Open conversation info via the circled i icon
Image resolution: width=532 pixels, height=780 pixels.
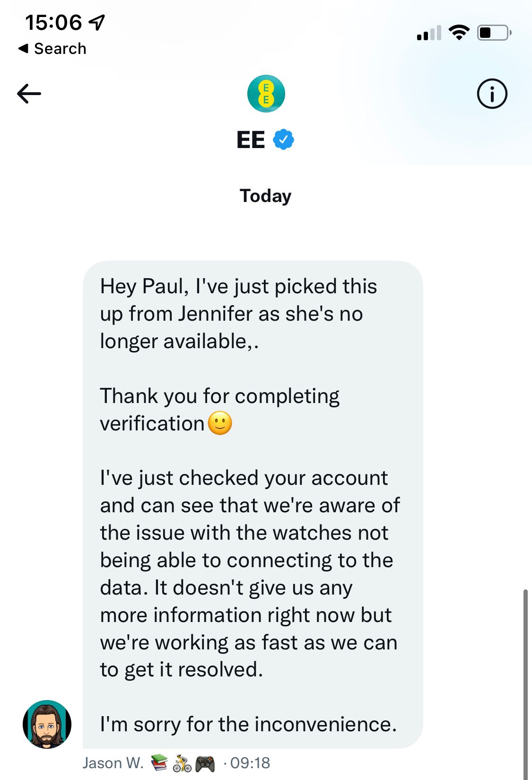(x=492, y=94)
